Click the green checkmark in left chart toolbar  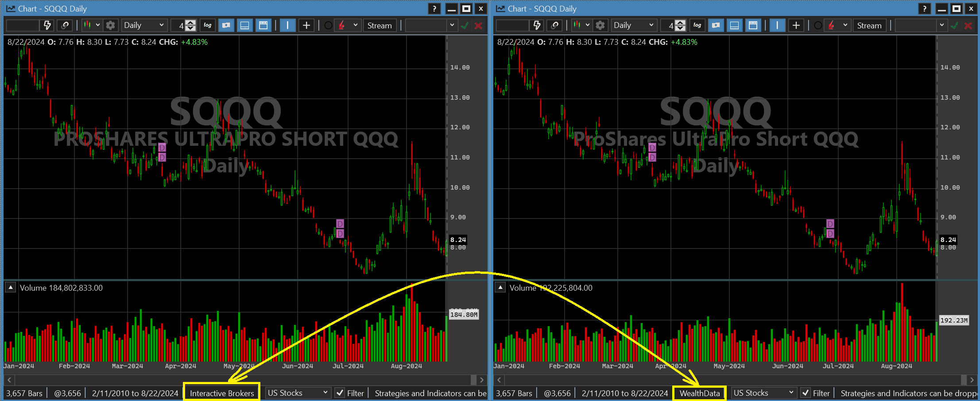(x=465, y=26)
